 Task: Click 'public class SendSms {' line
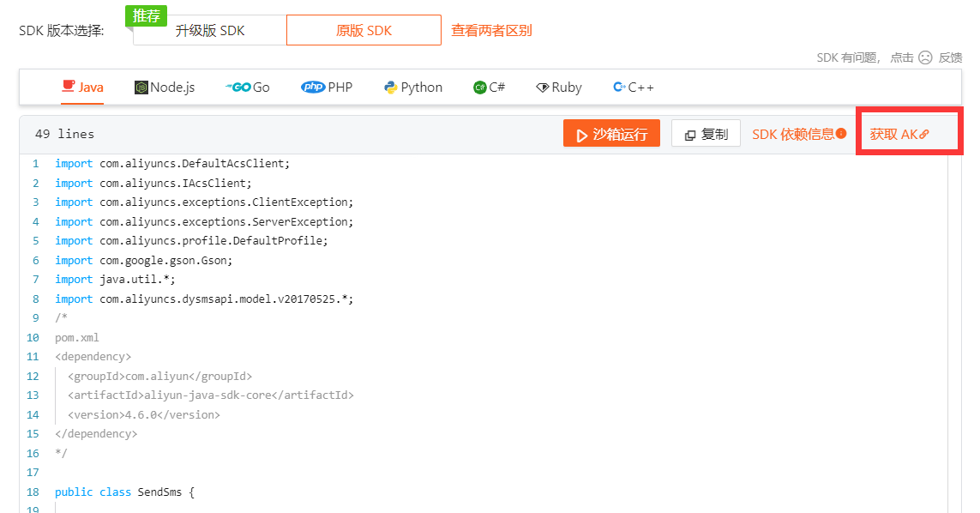point(124,492)
